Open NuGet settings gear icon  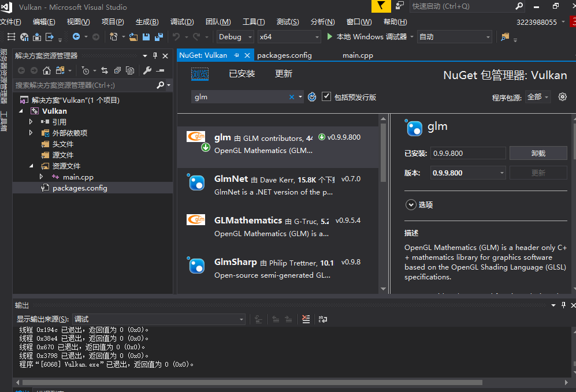(x=562, y=97)
